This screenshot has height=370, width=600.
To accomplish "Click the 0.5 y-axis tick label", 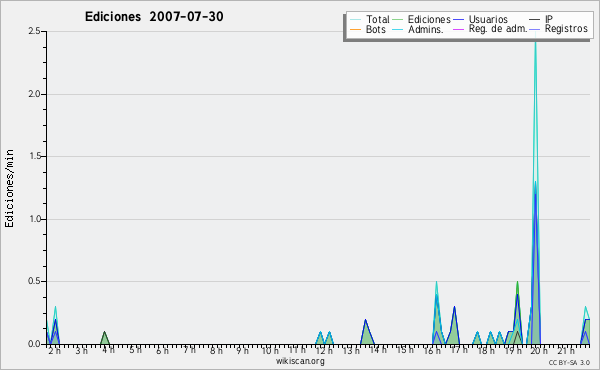I will [x=34, y=281].
